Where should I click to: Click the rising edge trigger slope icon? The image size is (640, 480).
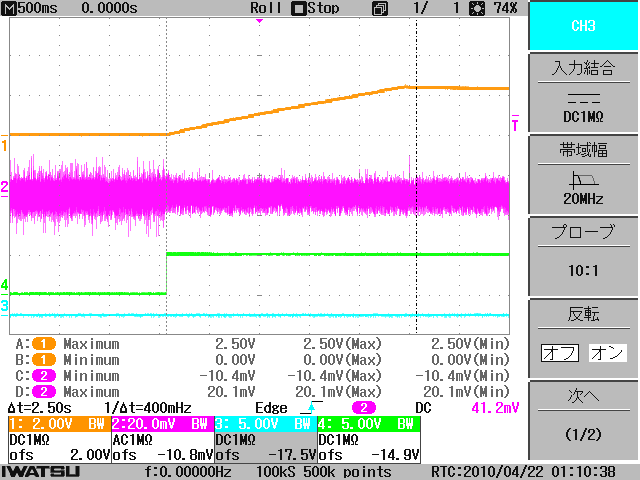click(311, 407)
